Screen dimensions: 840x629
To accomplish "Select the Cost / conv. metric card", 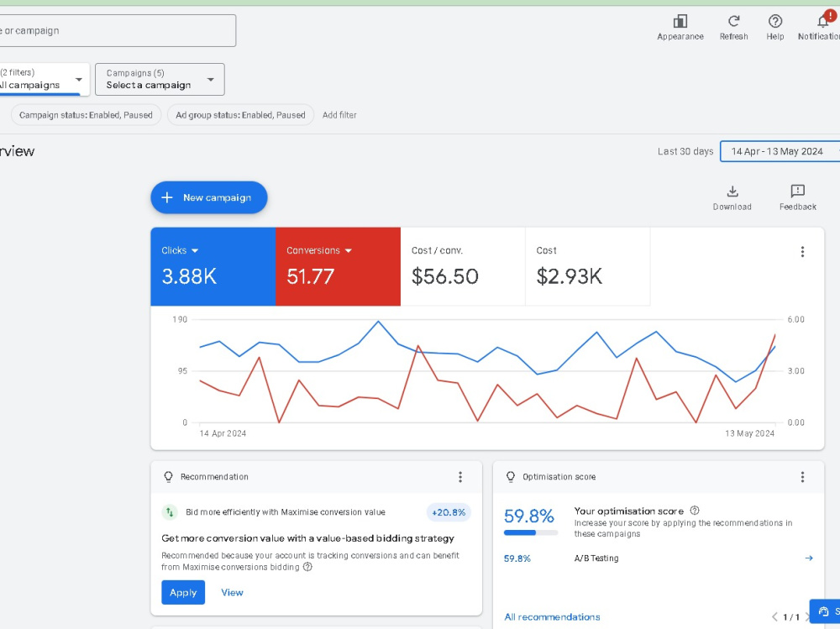I will pos(463,267).
